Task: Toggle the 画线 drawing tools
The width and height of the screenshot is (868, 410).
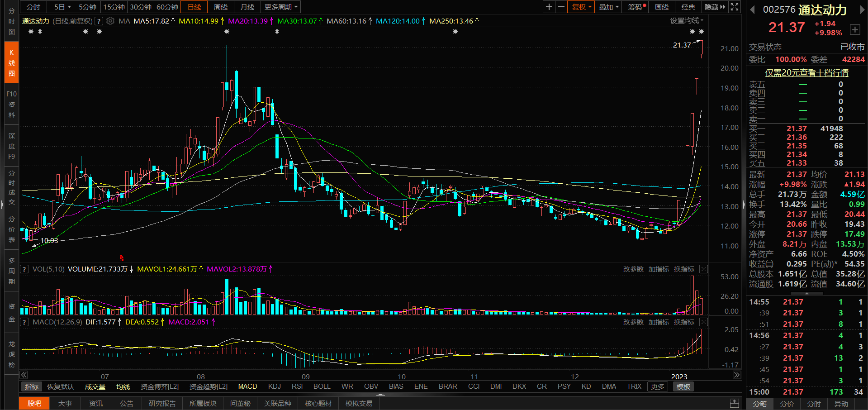Action: tap(662, 7)
